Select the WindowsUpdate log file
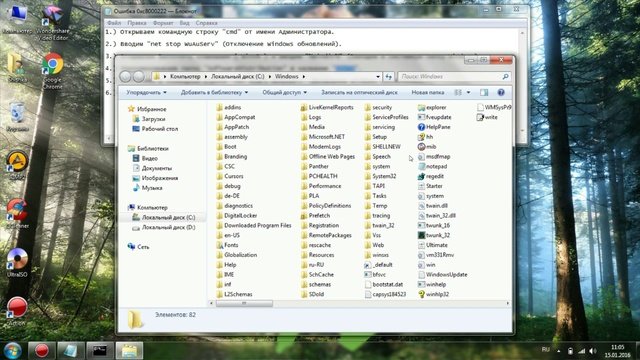Viewport: 640px width, 360px height. tap(442, 275)
